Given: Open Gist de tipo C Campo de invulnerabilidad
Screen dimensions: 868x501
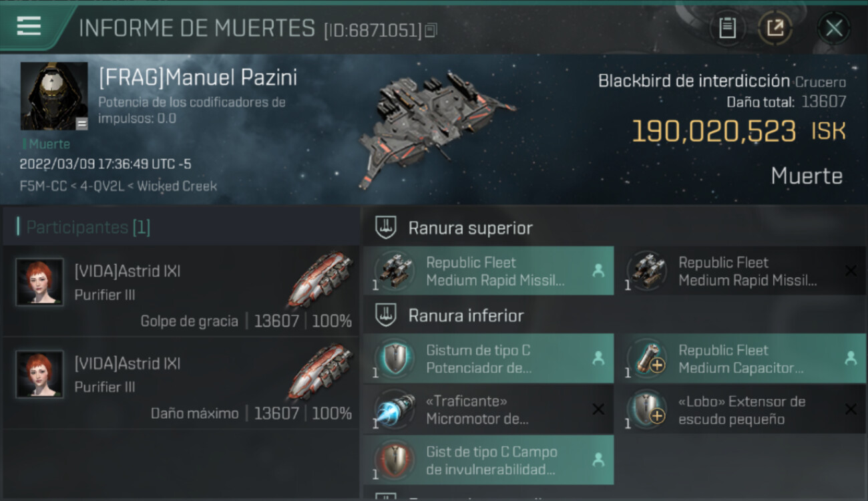Looking at the screenshot, I should [x=489, y=460].
